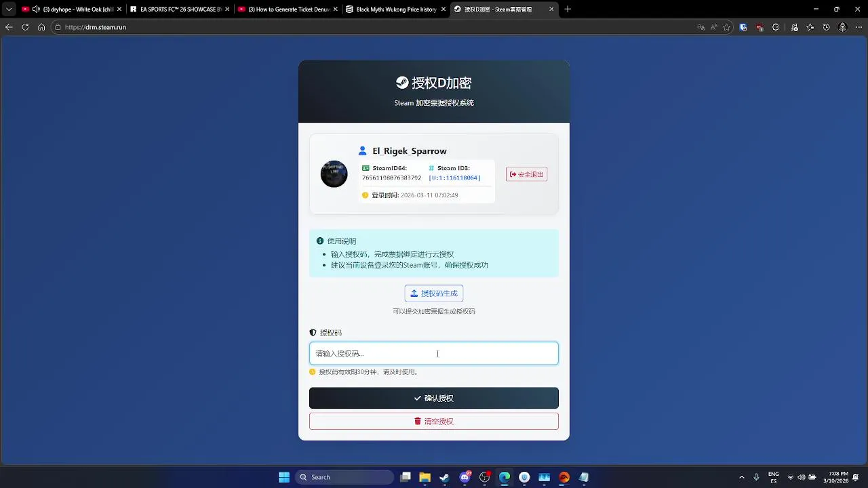Screen dimensions: 868x488
Task: Show hidden system tray icons chevron
Action: point(741,477)
